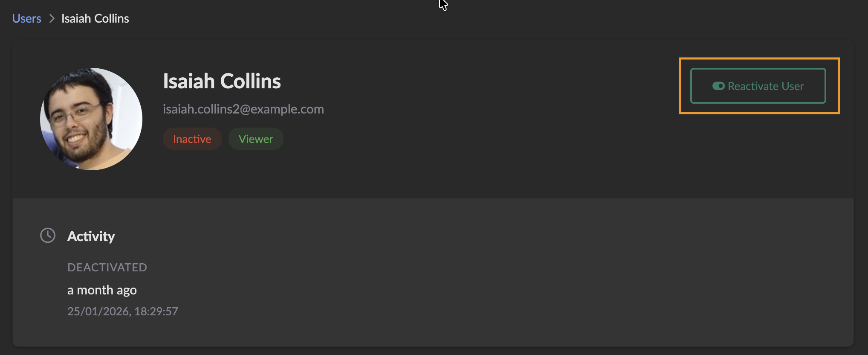This screenshot has width=868, height=355.
Task: Select Isaiah Collins breadcrumb text
Action: tap(95, 18)
